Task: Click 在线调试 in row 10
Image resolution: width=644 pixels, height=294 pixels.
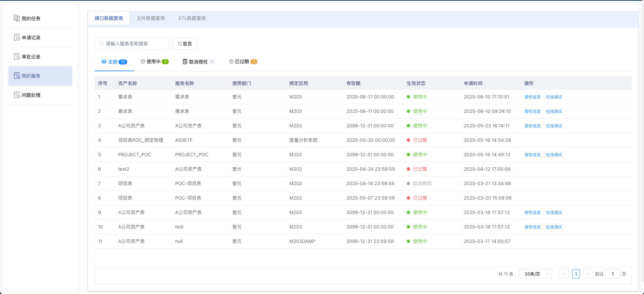Action: click(554, 227)
